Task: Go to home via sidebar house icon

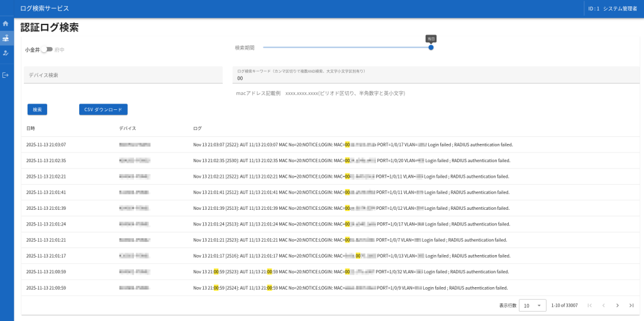Action: click(x=6, y=23)
